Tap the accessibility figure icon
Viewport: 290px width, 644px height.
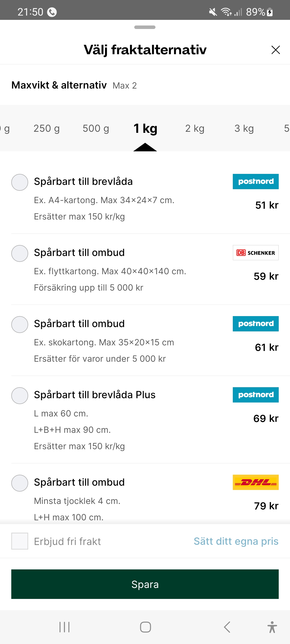pyautogui.click(x=272, y=627)
